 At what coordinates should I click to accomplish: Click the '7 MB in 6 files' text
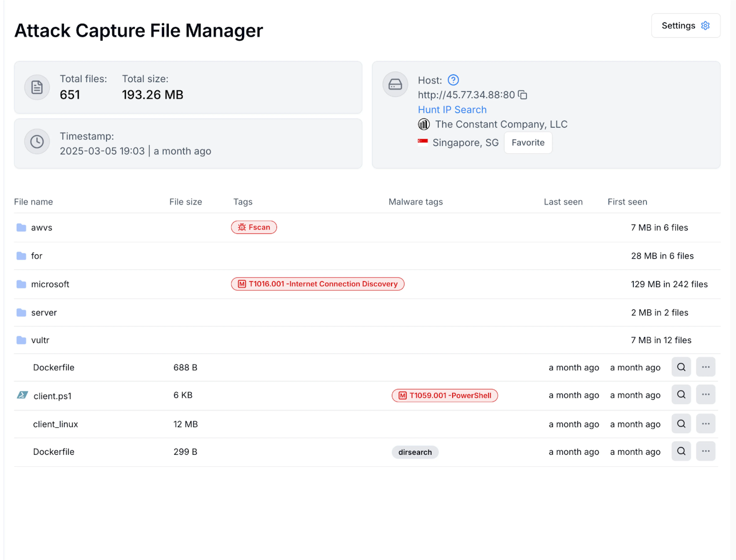(659, 228)
